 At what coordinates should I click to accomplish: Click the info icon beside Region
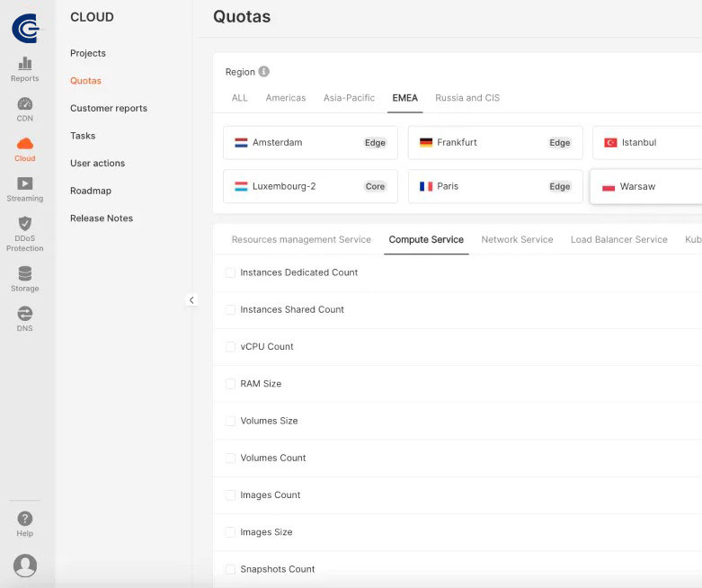tap(264, 72)
